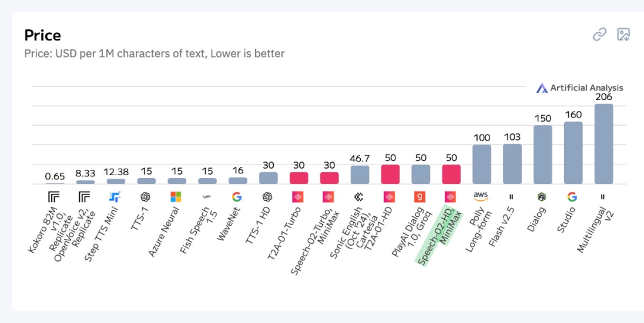Viewport: 644px width, 323px height.
Task: Select the highlighted Speech-02-HD MiniMax label
Action: click(x=436, y=235)
